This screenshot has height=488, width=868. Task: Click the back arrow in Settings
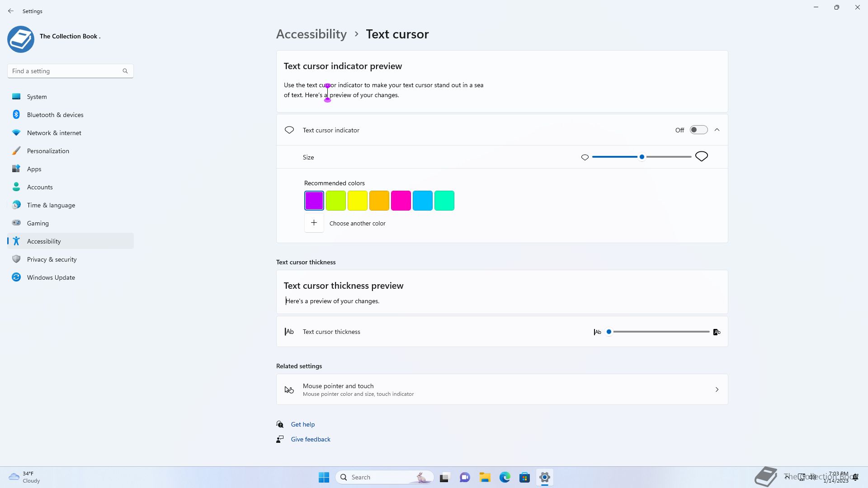[x=11, y=11]
